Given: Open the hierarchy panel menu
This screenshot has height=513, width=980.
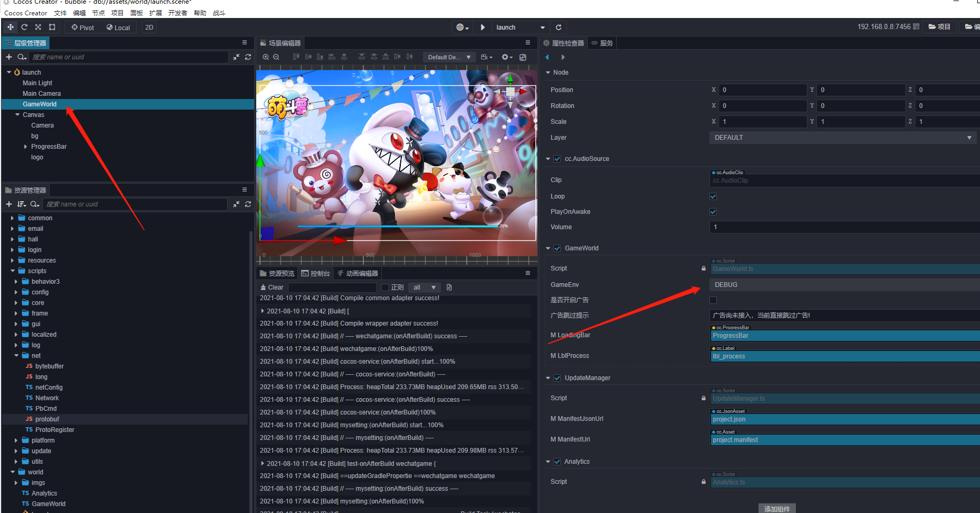Looking at the screenshot, I should 245,42.
